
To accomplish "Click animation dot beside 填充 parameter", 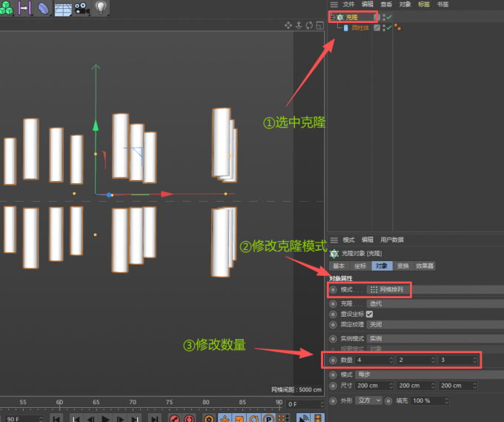I will (388, 401).
